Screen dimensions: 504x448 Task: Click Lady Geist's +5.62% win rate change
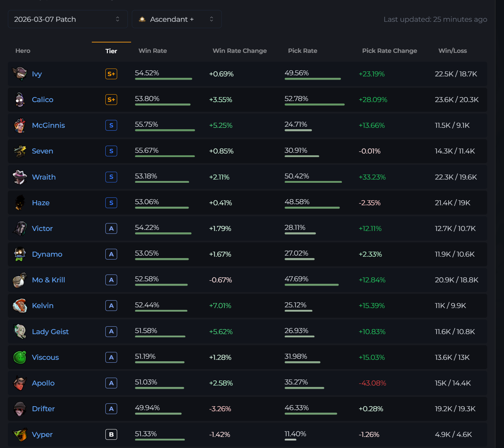point(221,332)
